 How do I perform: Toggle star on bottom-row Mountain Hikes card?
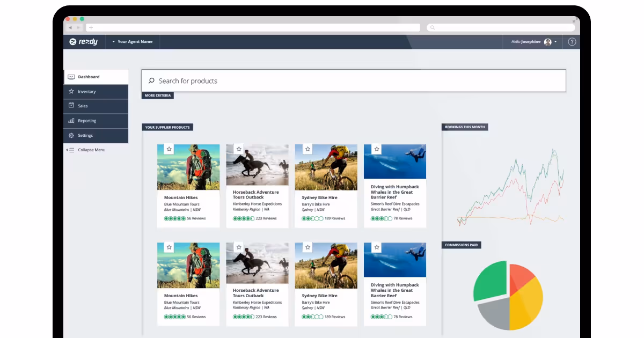(169, 247)
